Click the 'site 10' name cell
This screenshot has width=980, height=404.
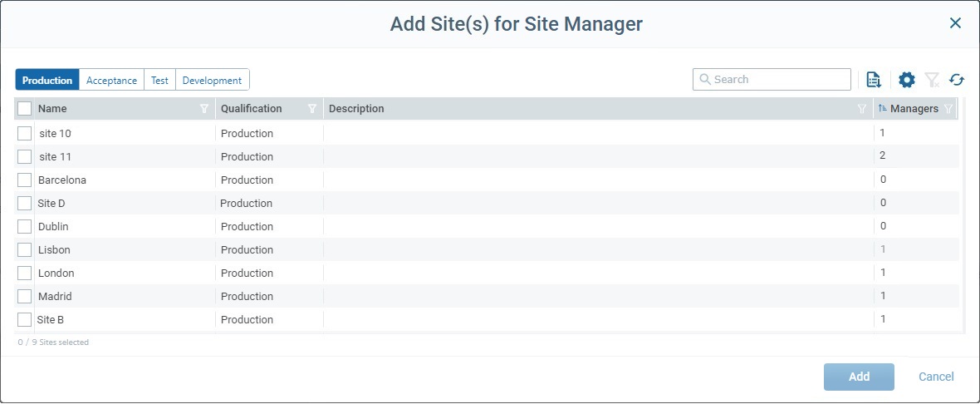pos(56,133)
